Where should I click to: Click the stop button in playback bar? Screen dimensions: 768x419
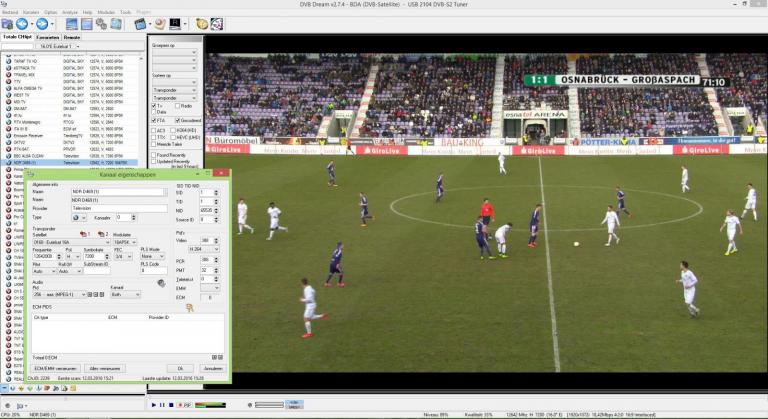(x=172, y=404)
